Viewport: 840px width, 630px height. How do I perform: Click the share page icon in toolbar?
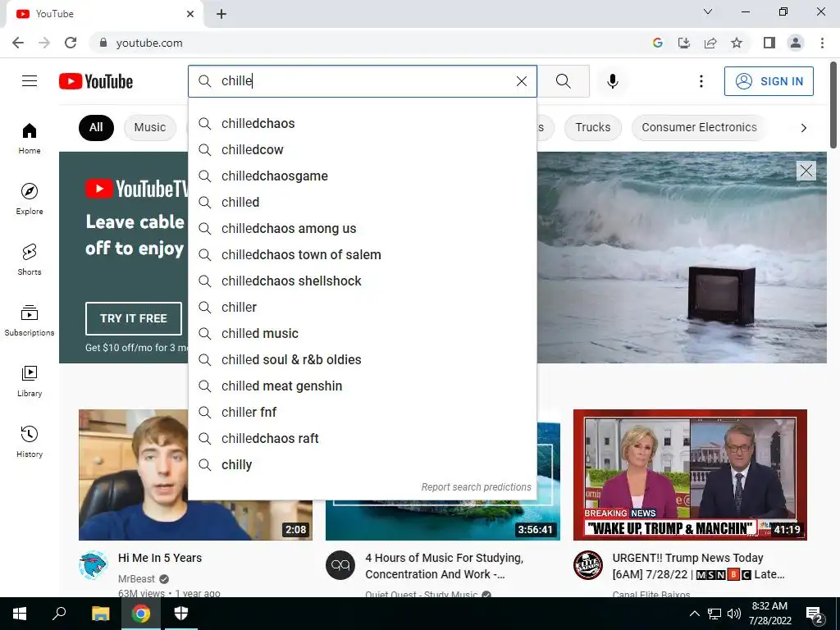coord(710,43)
